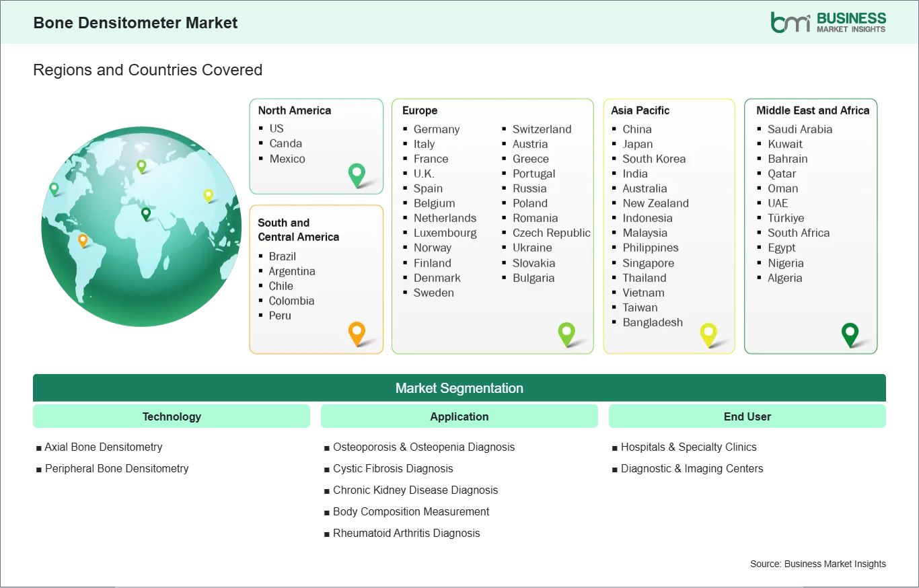Select the Technology segment header
The height and width of the screenshot is (588, 919).
click(172, 416)
